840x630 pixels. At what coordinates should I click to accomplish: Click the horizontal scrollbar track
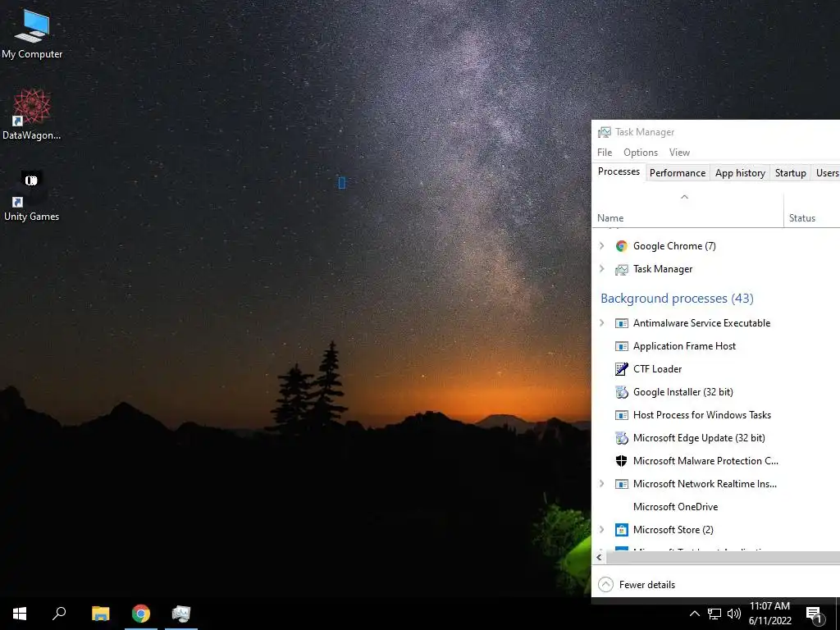(x=723, y=558)
